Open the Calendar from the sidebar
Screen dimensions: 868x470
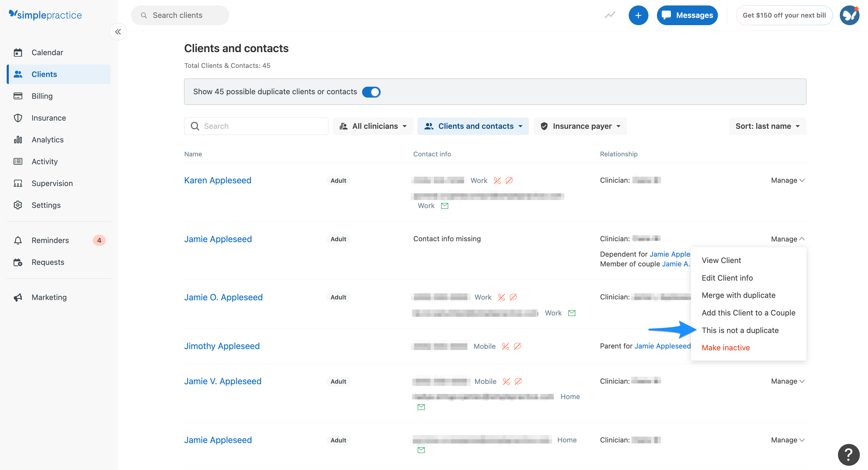pyautogui.click(x=47, y=52)
